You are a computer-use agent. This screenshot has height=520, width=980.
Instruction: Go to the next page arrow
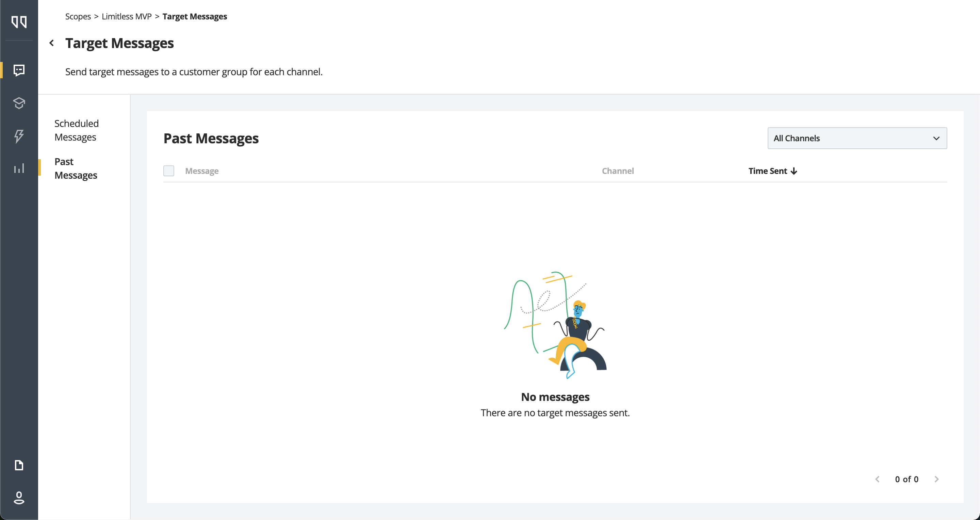(x=936, y=479)
